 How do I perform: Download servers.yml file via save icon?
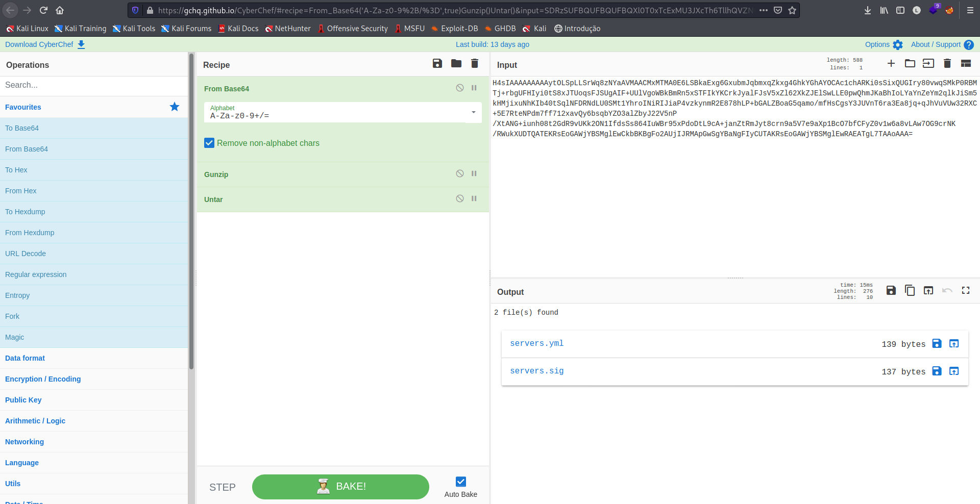[x=937, y=344]
